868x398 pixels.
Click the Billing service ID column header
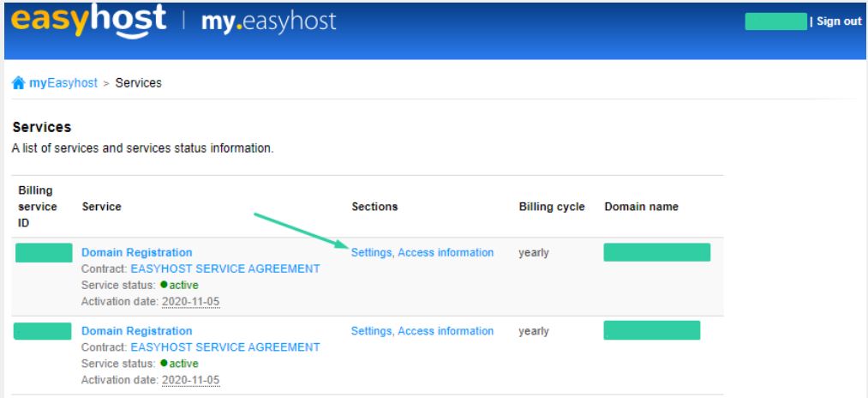tap(38, 207)
